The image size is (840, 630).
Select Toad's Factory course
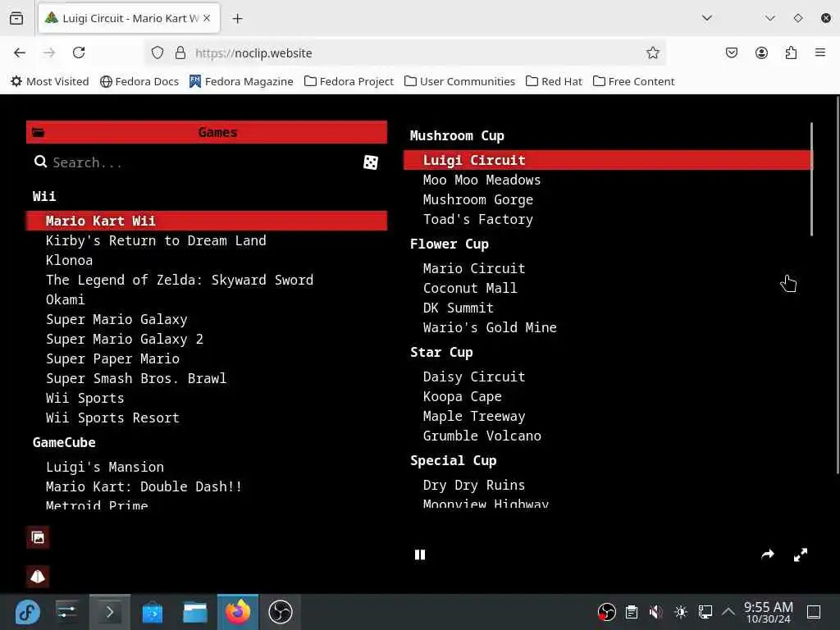coord(608,220)
